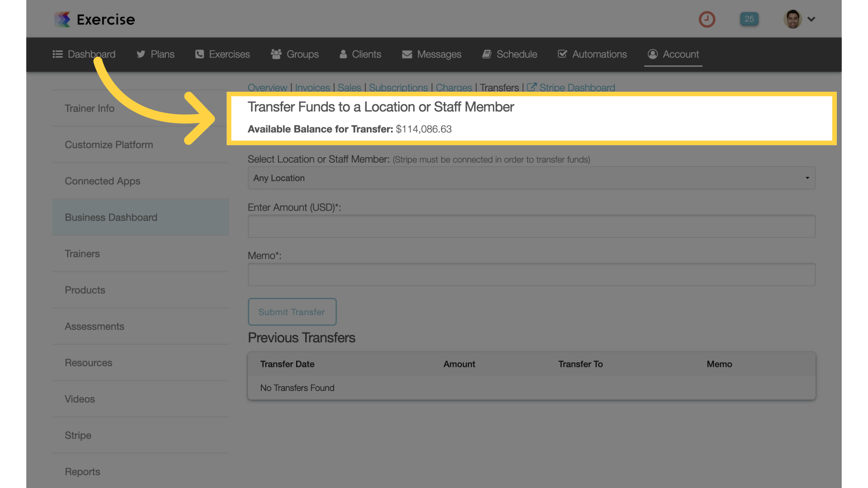Click the Enter Amount USD input field
868x488 pixels.
click(x=531, y=226)
